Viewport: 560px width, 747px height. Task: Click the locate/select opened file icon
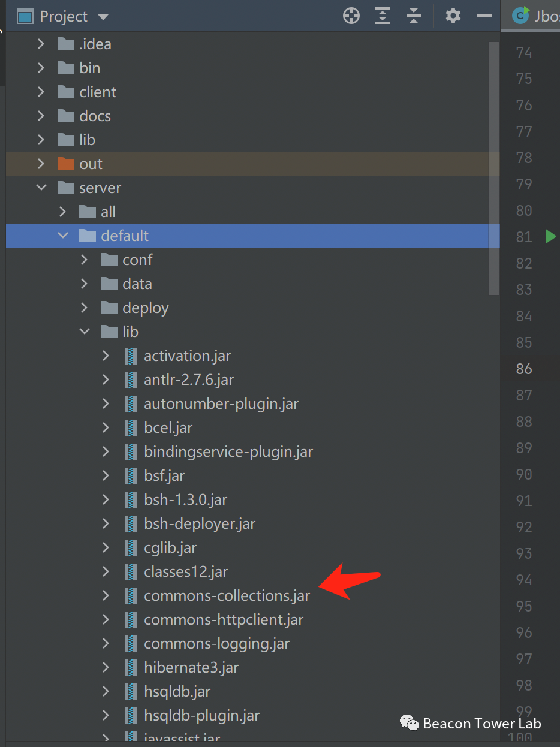click(351, 16)
